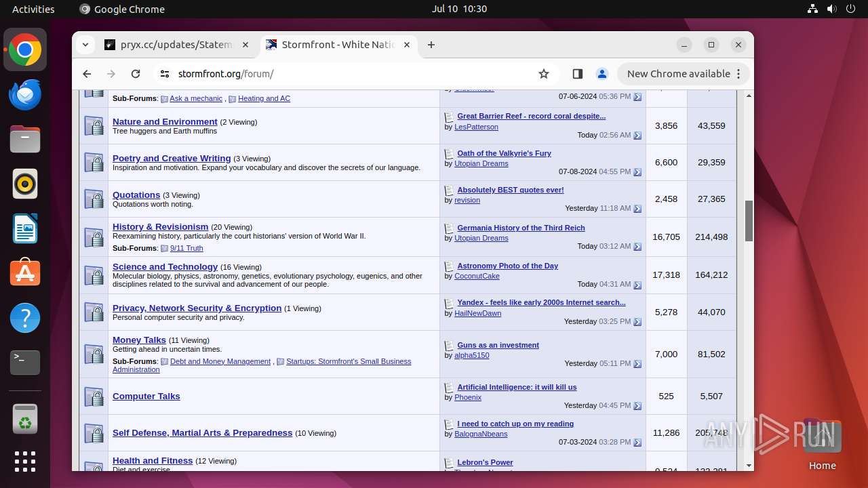Open the History & Revisionism forum
Screen dimensions: 868x488
point(161,227)
